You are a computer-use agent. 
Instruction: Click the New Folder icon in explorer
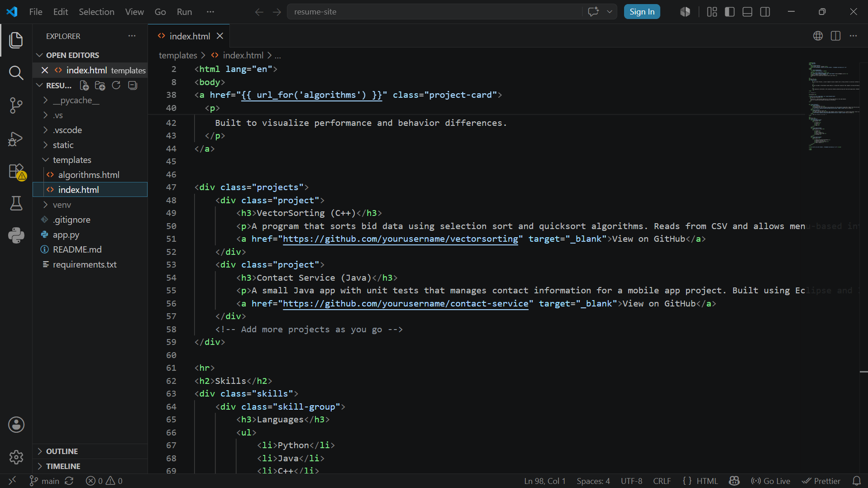(100, 86)
